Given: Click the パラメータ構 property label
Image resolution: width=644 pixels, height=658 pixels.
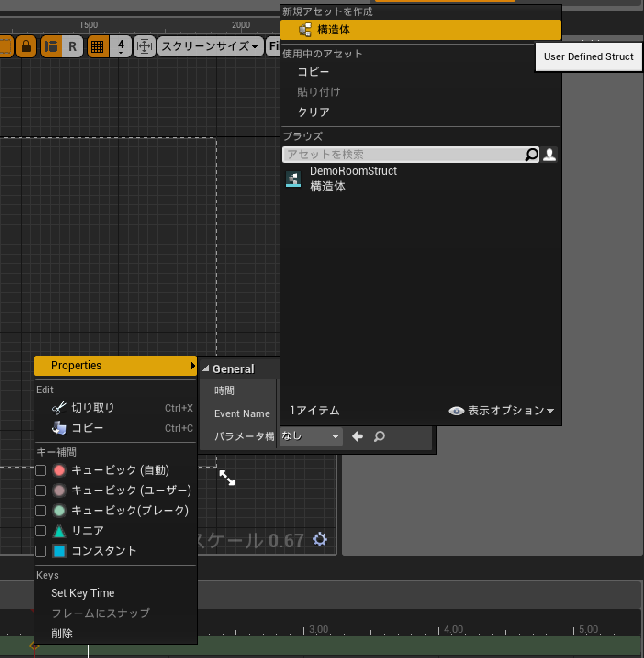Looking at the screenshot, I should pos(244,436).
